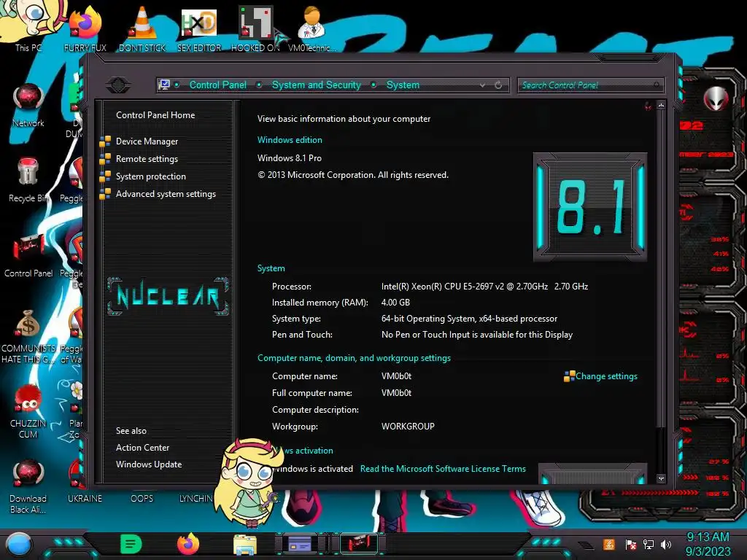Open the COMMUNISTS HATE THIS money bag icon
The image size is (747, 560).
(x=28, y=336)
